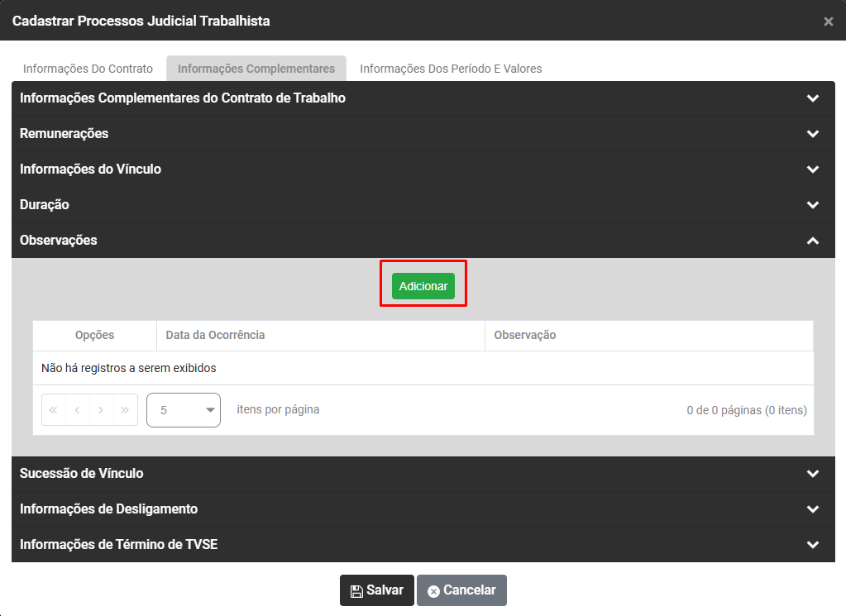Click previous page pagination arrow

78,410
